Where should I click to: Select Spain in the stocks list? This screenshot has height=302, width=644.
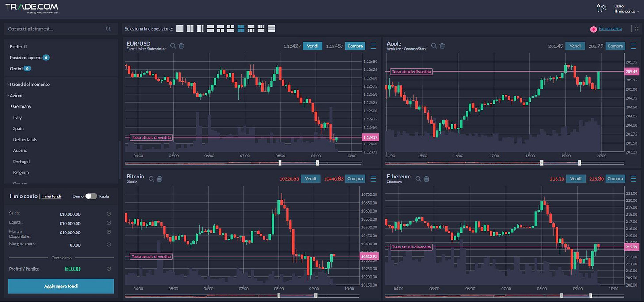pos(19,128)
